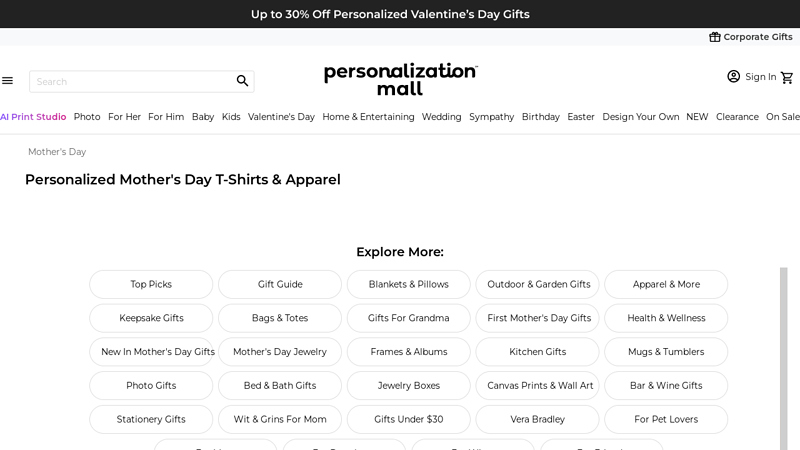Click the Personalization Mall logo
Image resolution: width=800 pixels, height=450 pixels.
(400, 79)
